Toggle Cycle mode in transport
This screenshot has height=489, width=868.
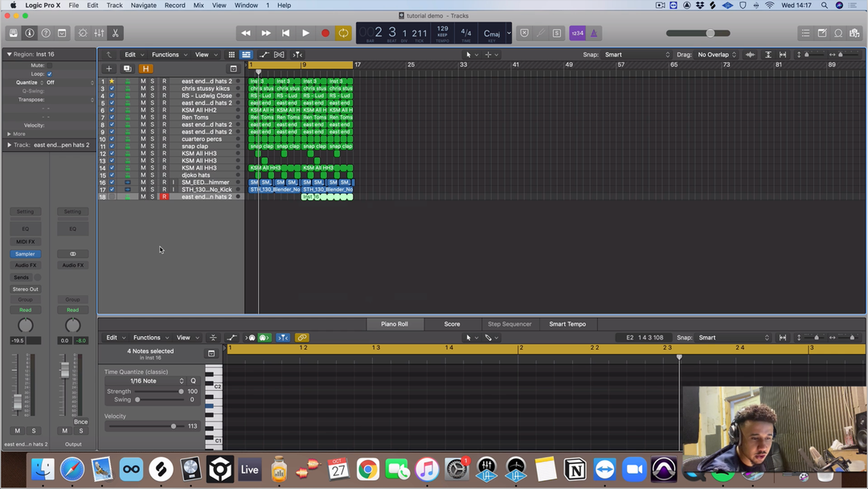pyautogui.click(x=343, y=33)
